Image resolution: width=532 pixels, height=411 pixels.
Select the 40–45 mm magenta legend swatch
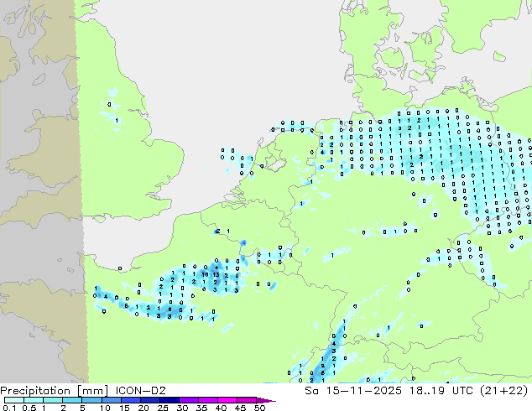227,400
